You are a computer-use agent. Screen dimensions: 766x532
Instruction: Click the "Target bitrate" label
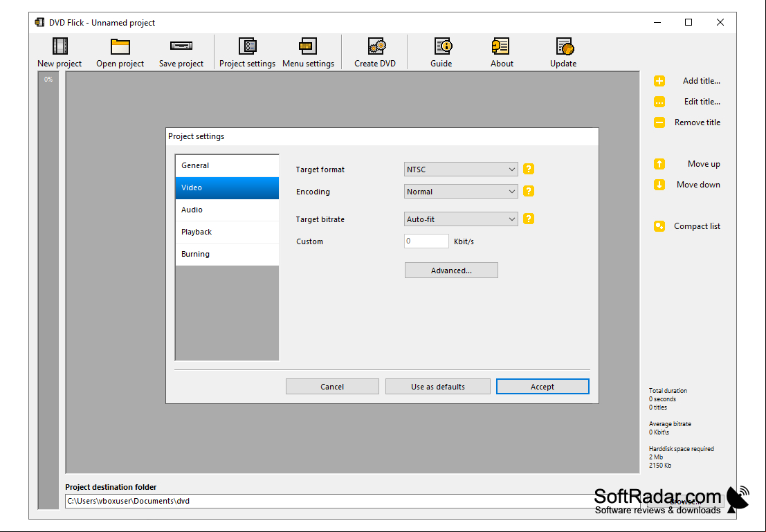[x=320, y=219]
